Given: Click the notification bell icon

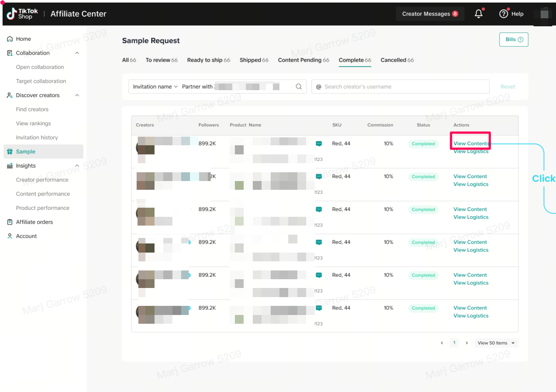Looking at the screenshot, I should pos(478,14).
